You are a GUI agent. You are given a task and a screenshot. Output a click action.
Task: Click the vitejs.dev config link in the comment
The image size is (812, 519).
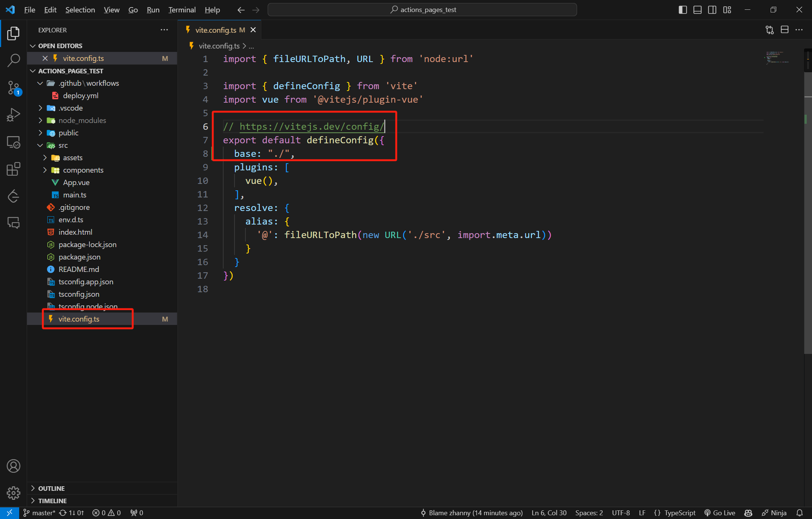coord(311,127)
